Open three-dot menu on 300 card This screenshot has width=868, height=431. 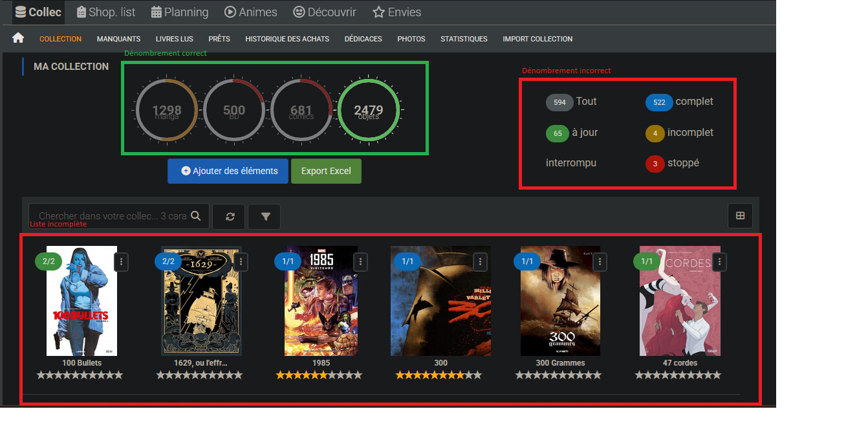[x=480, y=261]
